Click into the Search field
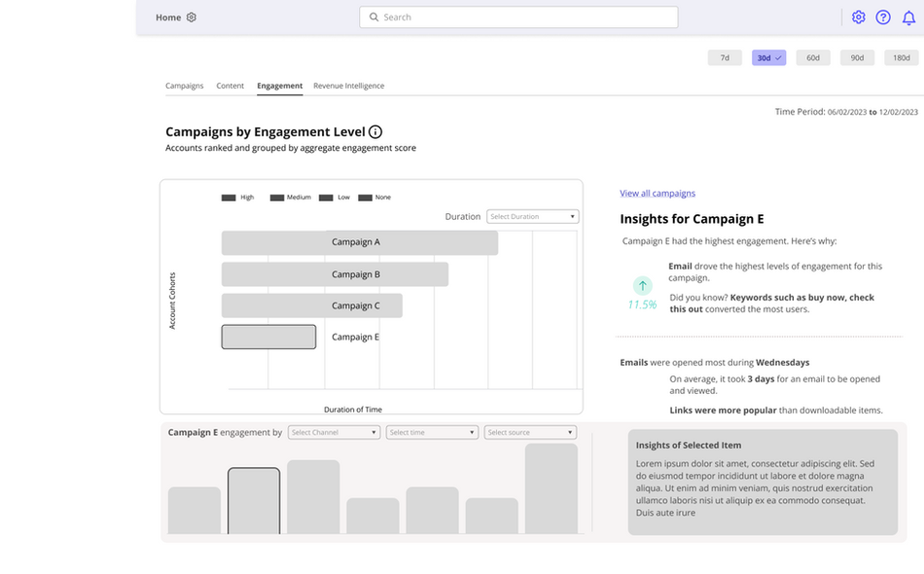924x574 pixels. coord(525,18)
